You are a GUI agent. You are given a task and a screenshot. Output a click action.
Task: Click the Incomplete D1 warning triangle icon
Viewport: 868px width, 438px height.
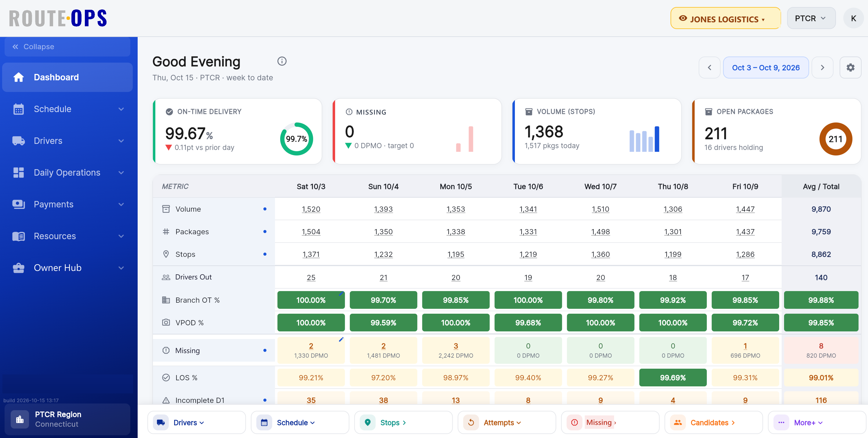166,400
